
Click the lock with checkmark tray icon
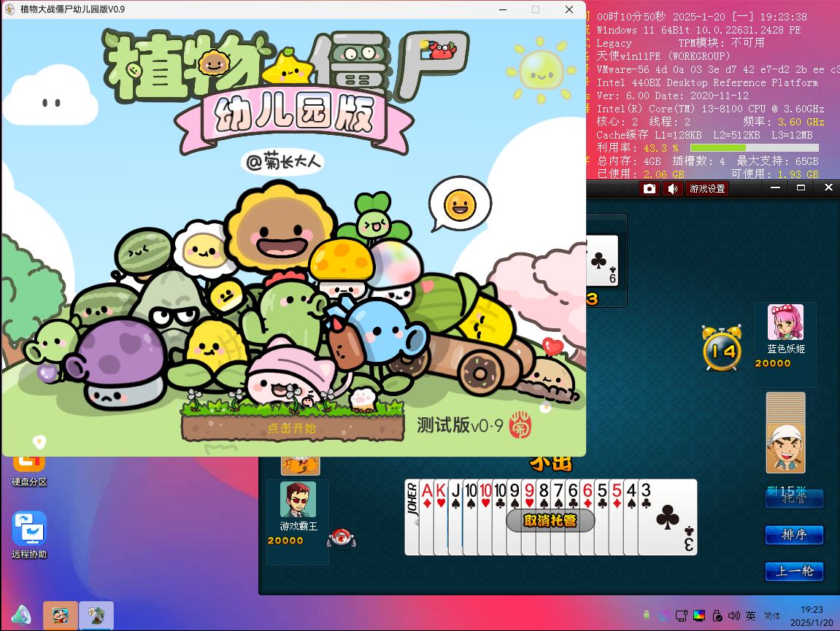pyautogui.click(x=717, y=616)
